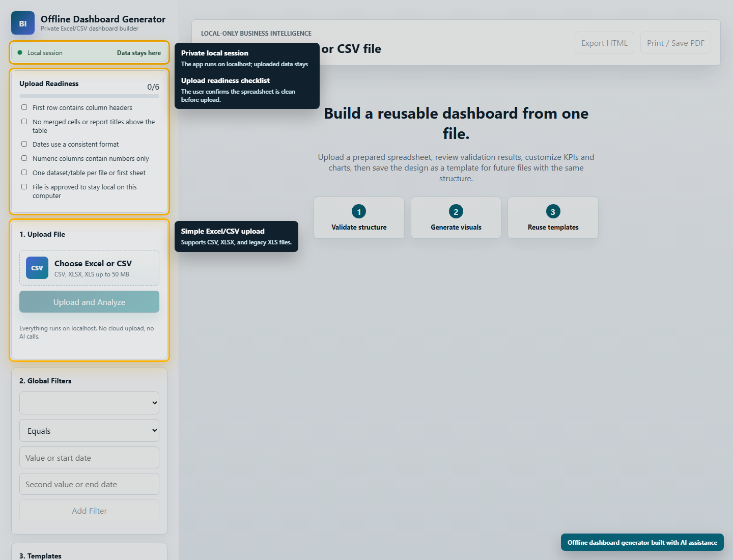Image resolution: width=733 pixels, height=560 pixels.
Task: Click the 'Simple Excel/CSV upload' tooltip
Action: click(236, 236)
